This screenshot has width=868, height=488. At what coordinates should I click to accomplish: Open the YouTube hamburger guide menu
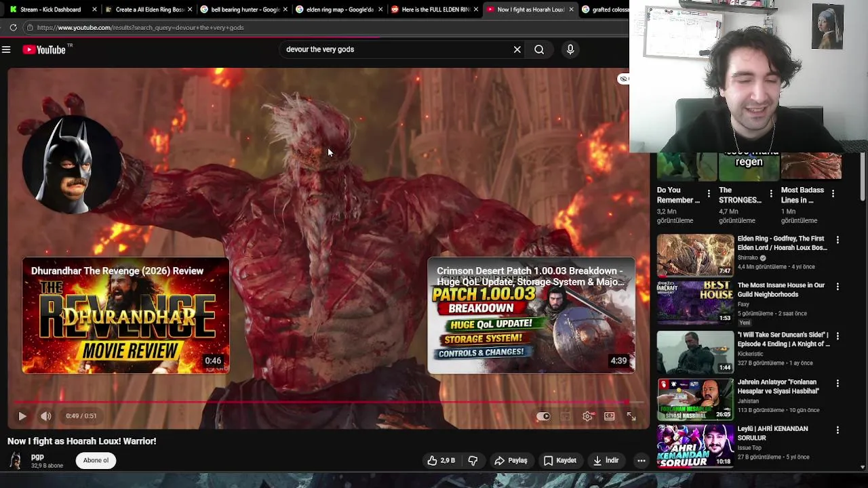point(6,49)
